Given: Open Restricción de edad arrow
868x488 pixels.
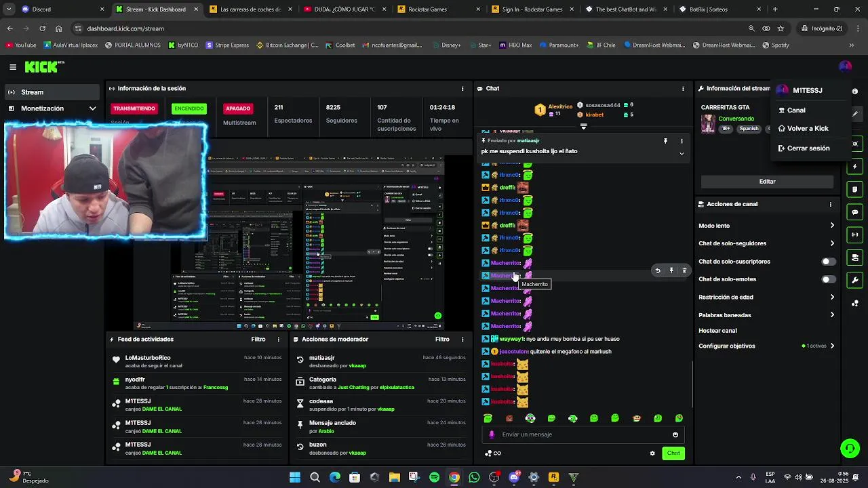Looking at the screenshot, I should 832,297.
